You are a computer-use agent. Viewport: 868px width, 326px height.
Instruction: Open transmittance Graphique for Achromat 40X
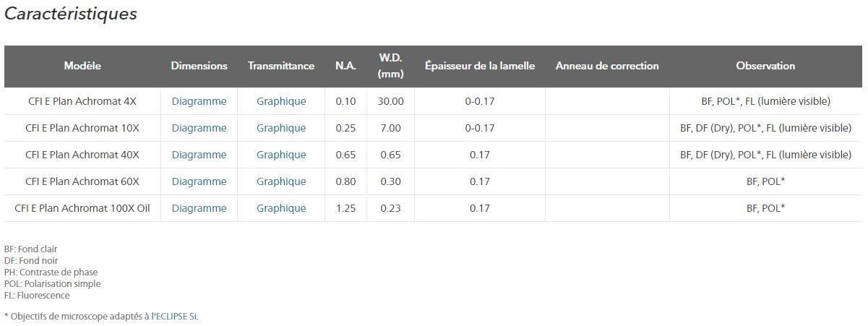point(281,155)
